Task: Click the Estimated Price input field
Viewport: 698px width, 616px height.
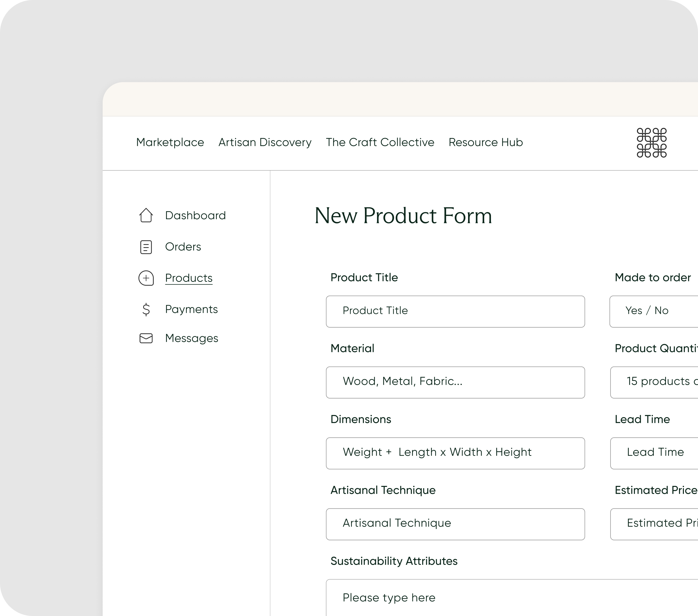Action: click(654, 524)
